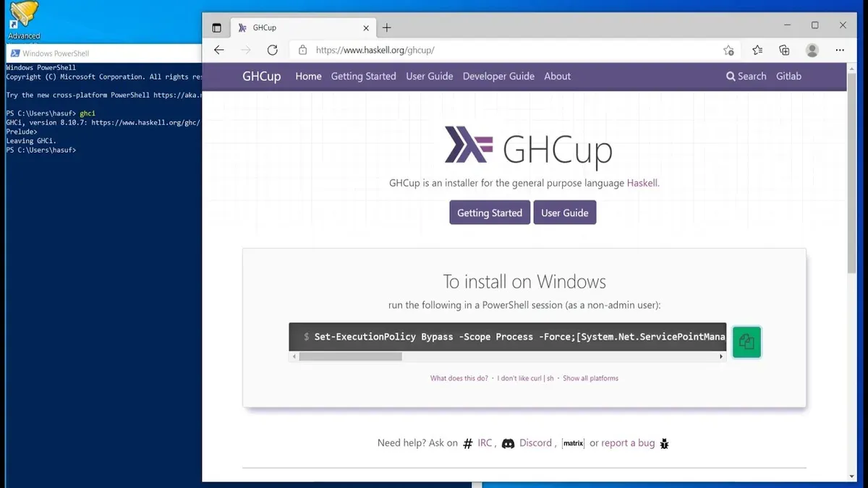Click the Discord logo icon
The height and width of the screenshot is (488, 868).
coord(508,443)
